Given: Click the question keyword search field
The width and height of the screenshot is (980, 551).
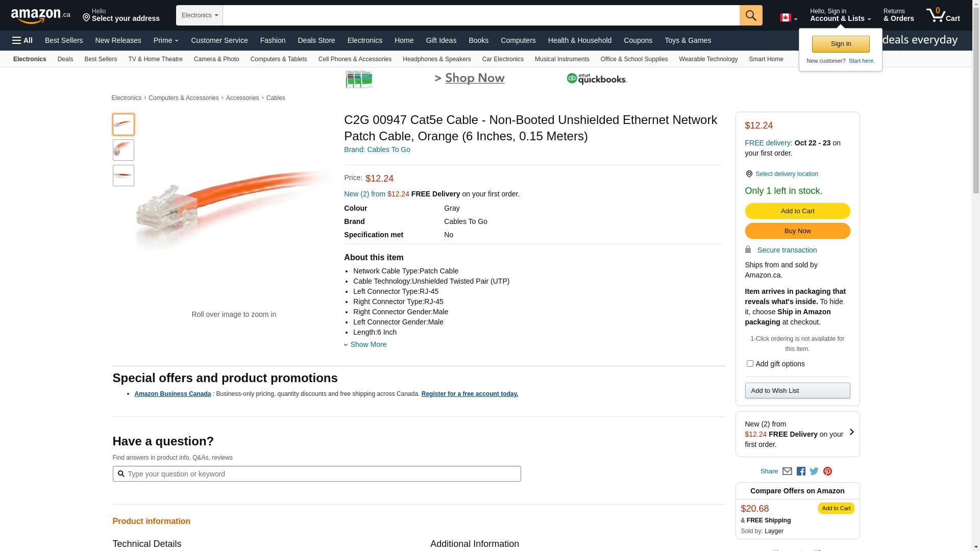Looking at the screenshot, I should pyautogui.click(x=316, y=474).
